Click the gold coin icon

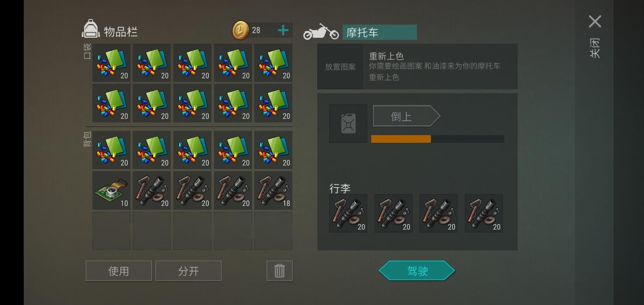coord(241,30)
